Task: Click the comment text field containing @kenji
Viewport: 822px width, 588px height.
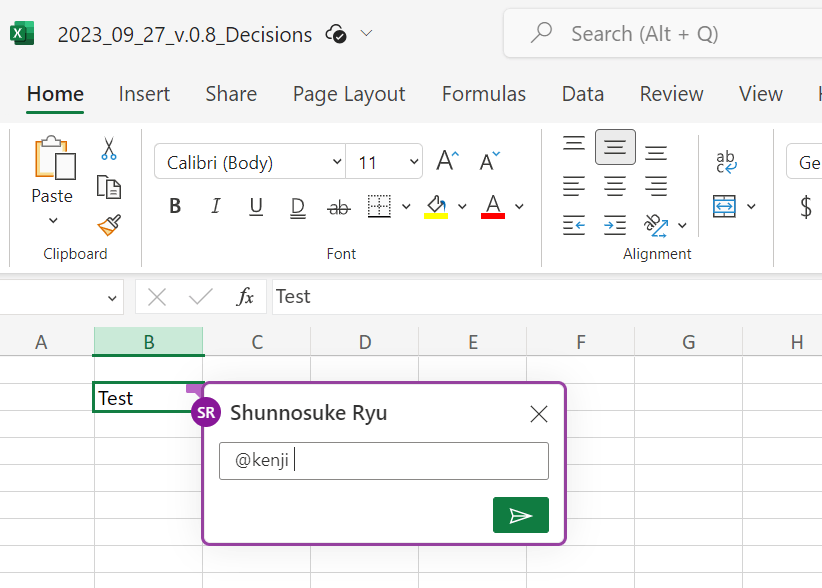Action: click(x=384, y=461)
